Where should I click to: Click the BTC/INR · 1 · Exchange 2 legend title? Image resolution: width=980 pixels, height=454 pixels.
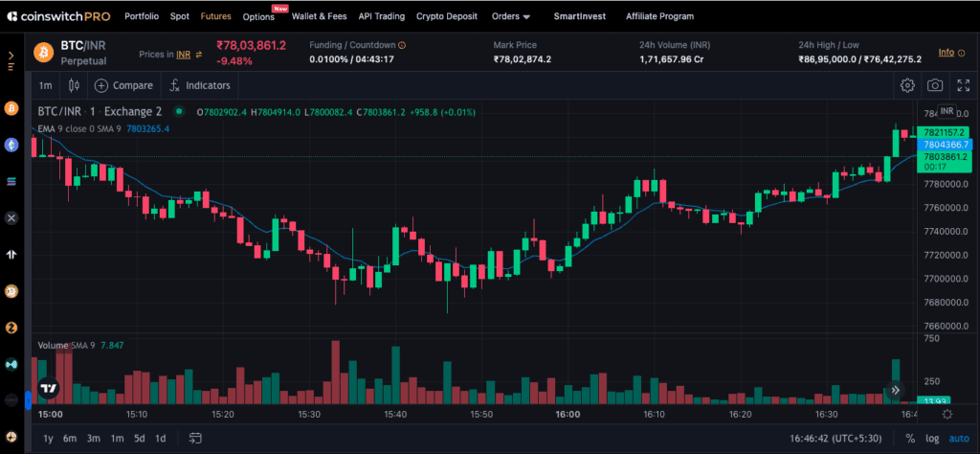coord(100,112)
